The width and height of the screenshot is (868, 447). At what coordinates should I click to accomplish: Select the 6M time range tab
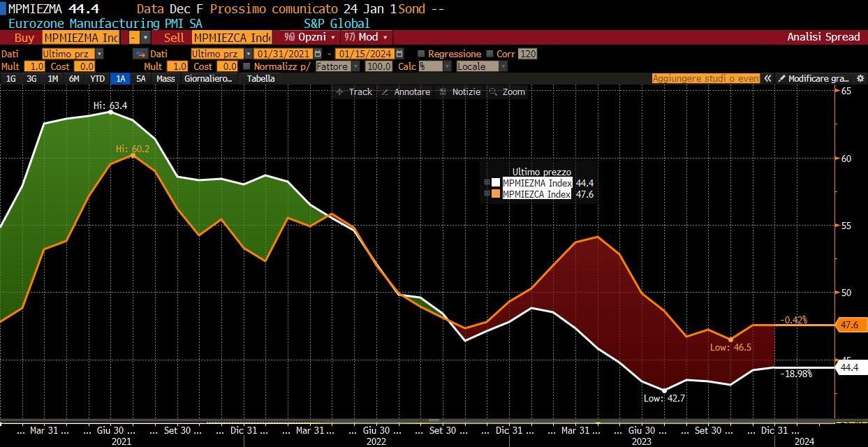tap(74, 79)
